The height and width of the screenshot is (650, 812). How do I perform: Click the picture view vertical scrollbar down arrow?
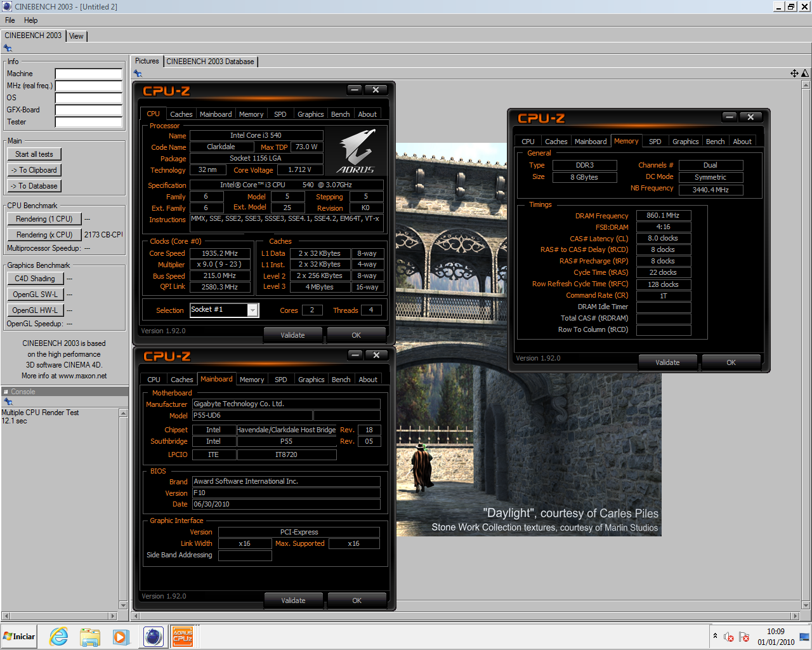tap(806, 606)
